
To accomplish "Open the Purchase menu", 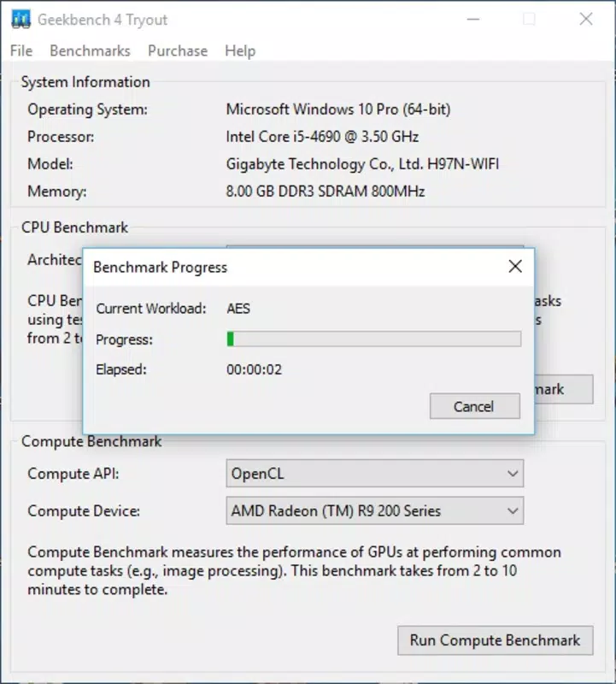I will tap(178, 51).
